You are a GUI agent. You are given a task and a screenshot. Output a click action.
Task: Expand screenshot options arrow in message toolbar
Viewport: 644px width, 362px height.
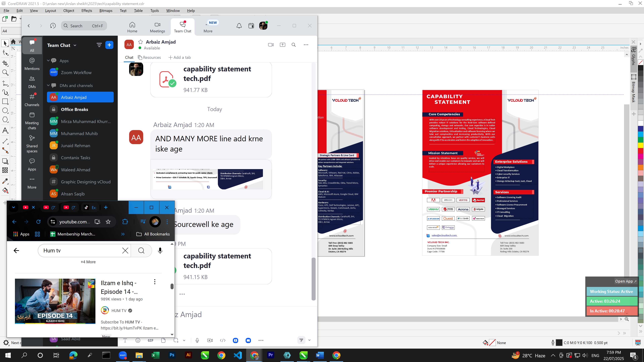click(184, 340)
